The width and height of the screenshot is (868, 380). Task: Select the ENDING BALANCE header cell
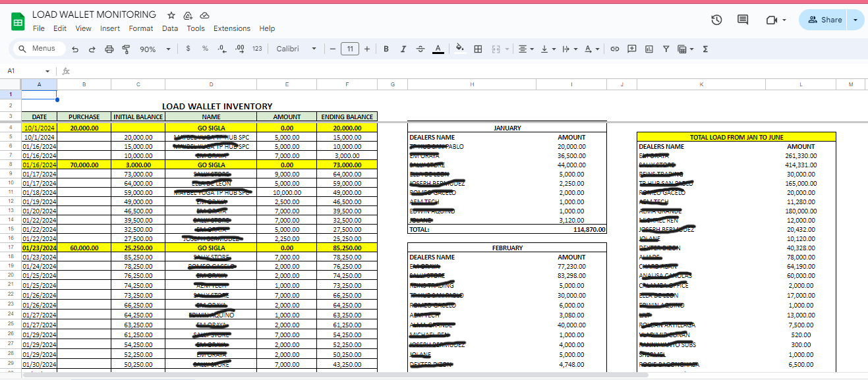(x=347, y=117)
